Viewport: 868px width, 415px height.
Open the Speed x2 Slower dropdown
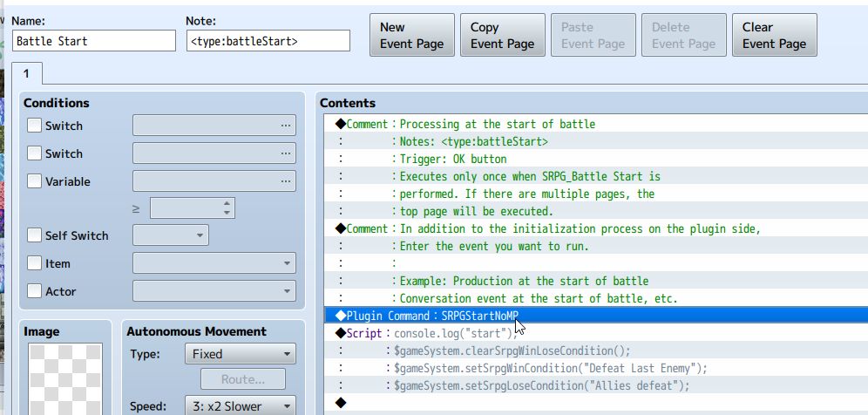[x=241, y=406]
